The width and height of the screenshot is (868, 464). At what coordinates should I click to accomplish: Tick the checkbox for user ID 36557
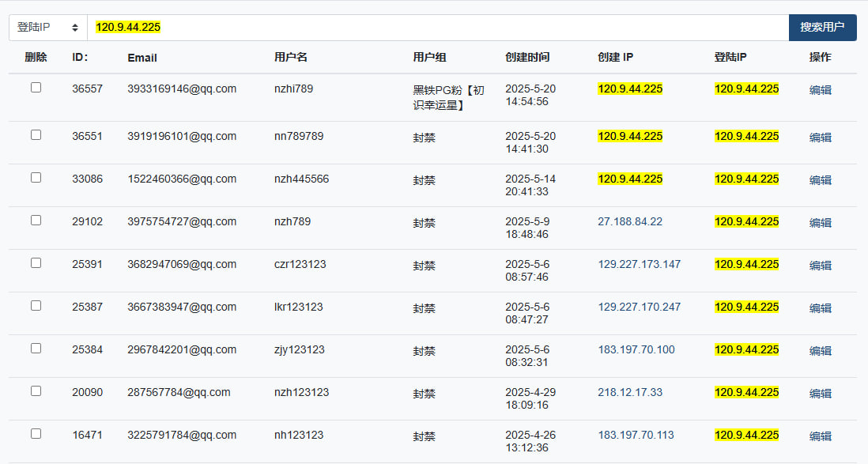click(36, 88)
